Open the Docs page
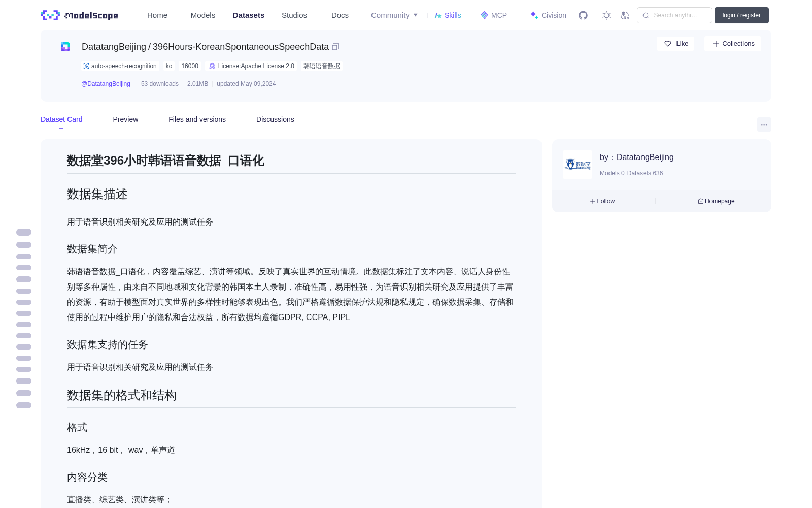Image resolution: width=812 pixels, height=508 pixels. (x=340, y=15)
